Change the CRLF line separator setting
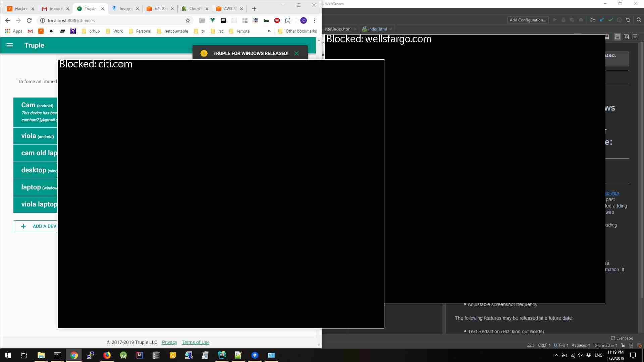The width and height of the screenshot is (644, 362). (544, 345)
